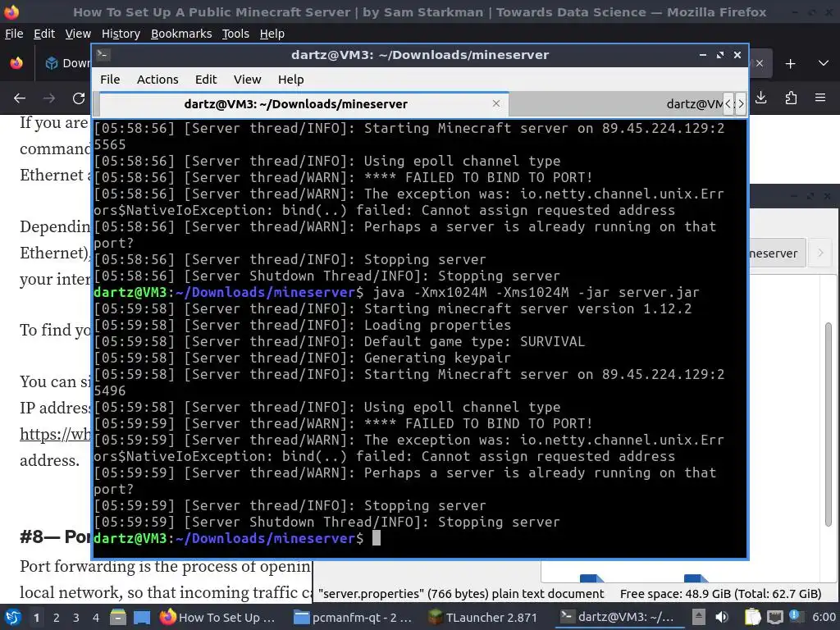This screenshot has height=630, width=840.
Task: List all Firefox tabs dropdown
Action: pos(824,64)
